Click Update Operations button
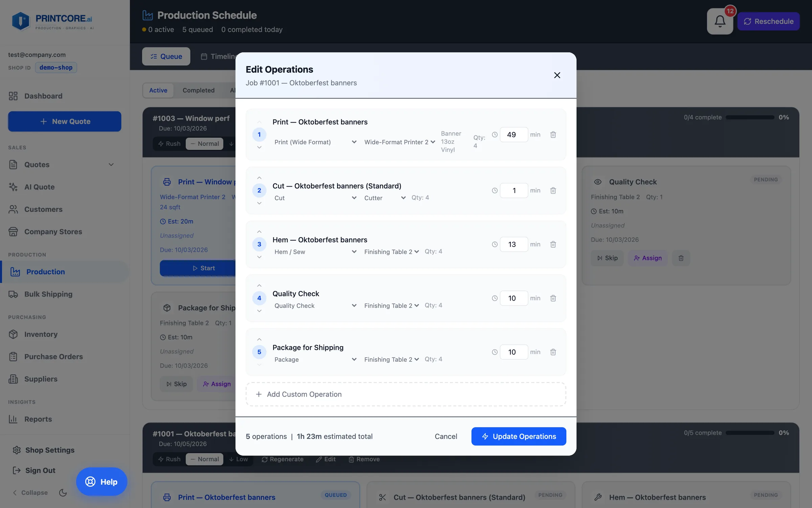 coord(519,436)
